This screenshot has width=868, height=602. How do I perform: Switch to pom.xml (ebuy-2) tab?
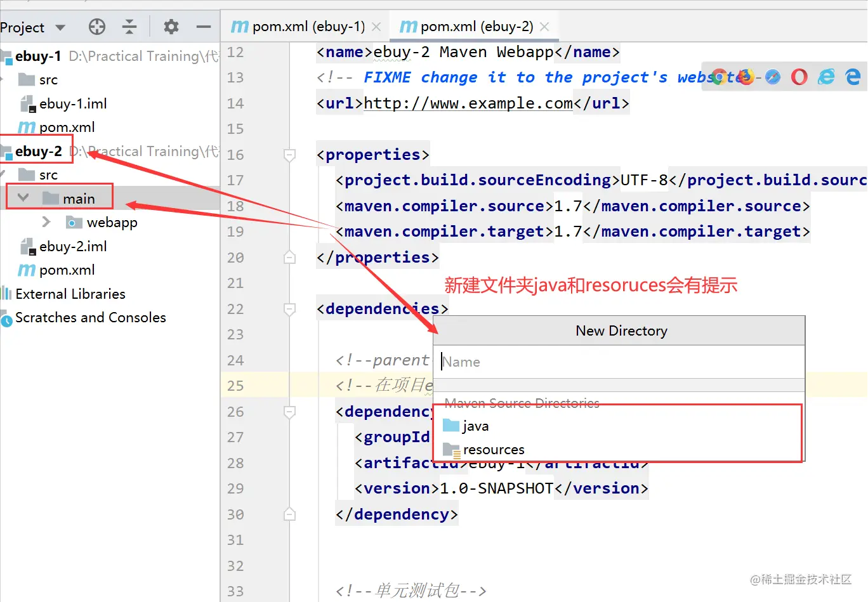(x=466, y=27)
